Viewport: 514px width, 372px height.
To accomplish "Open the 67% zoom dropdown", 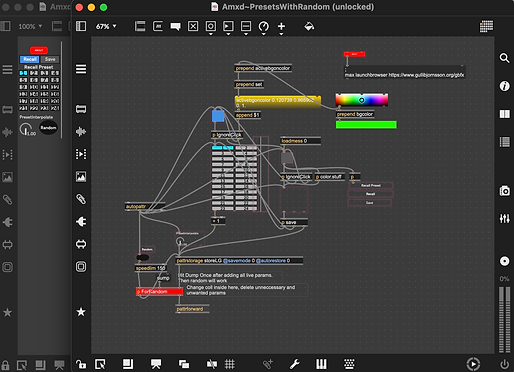I will [106, 26].
